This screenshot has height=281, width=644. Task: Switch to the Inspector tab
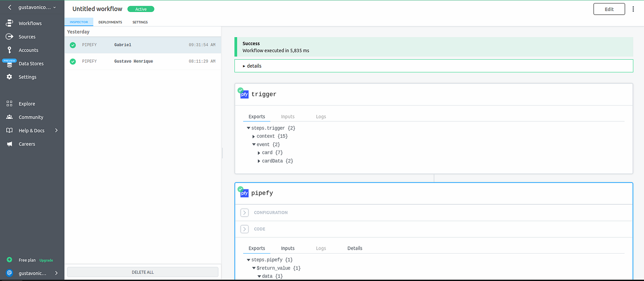click(x=79, y=22)
